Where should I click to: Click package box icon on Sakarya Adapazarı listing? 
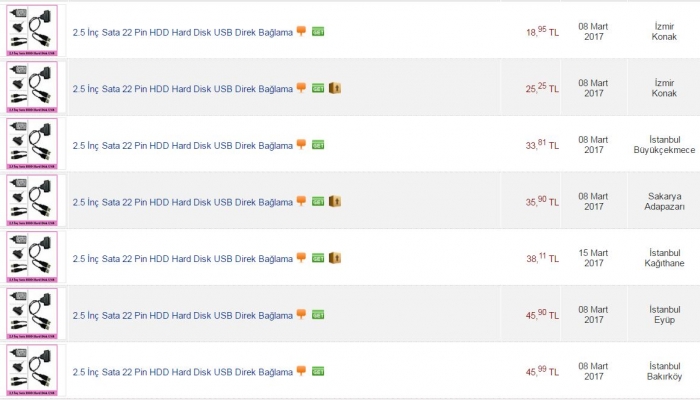[x=335, y=201]
